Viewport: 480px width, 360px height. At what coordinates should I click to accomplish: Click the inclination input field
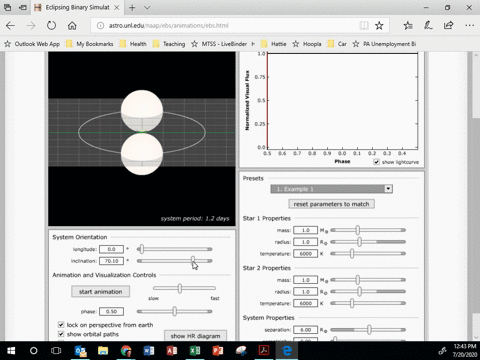click(x=111, y=261)
